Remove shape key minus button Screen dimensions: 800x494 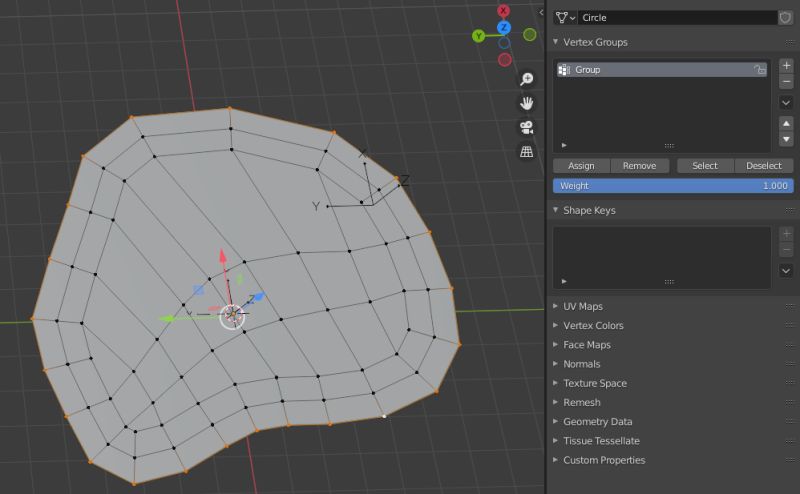pyautogui.click(x=786, y=250)
